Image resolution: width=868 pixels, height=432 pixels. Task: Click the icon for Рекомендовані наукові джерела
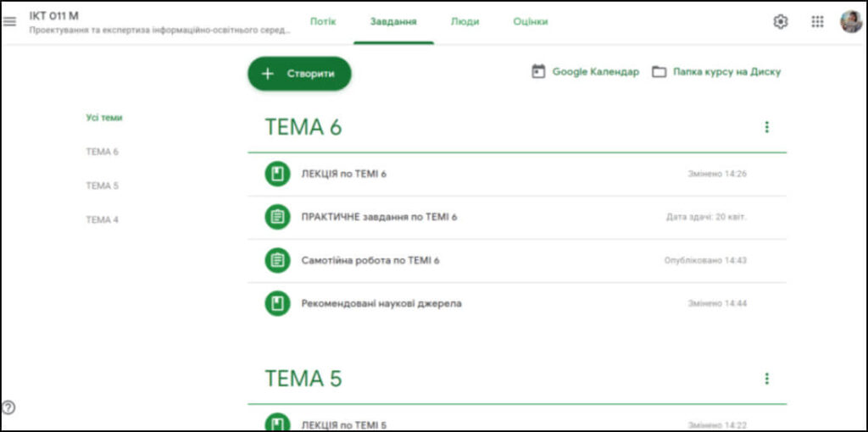tap(277, 303)
